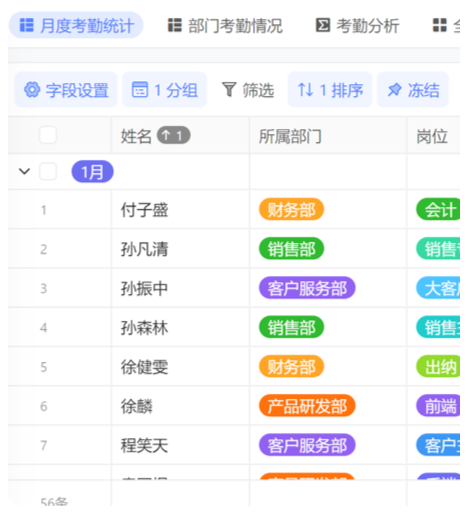The height and width of the screenshot is (514, 468).
Task: Click the 1 分组 button
Action: click(164, 90)
